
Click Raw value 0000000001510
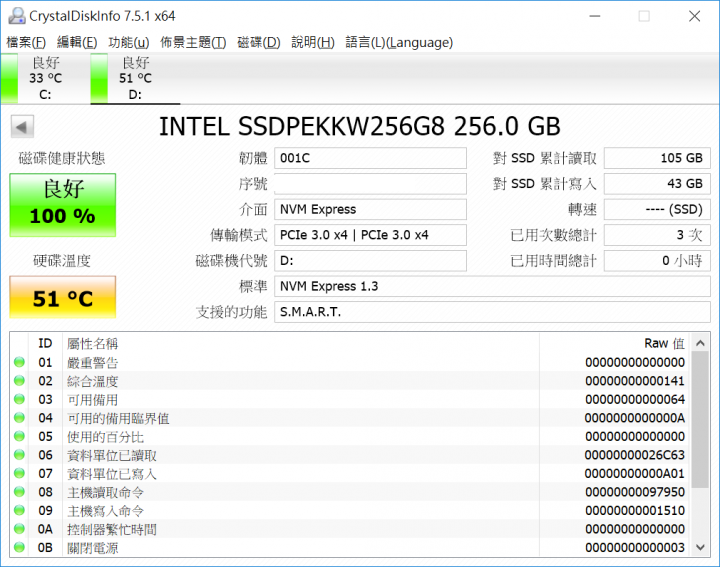pyautogui.click(x=635, y=511)
